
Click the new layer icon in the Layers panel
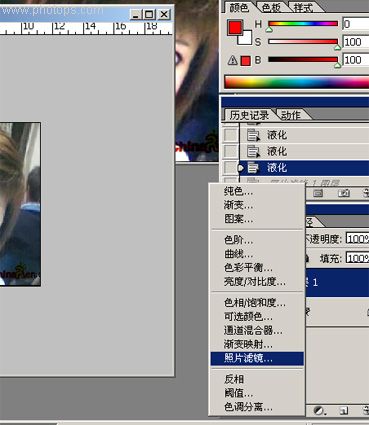(345, 410)
